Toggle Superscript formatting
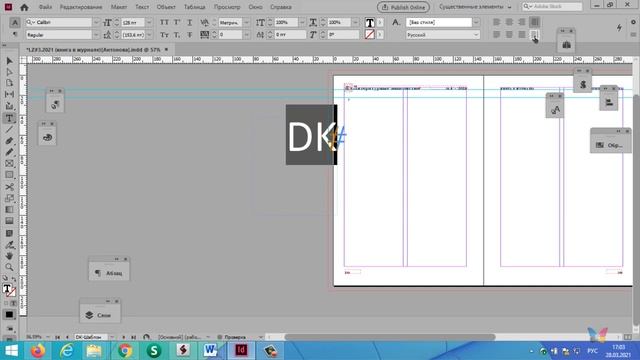The height and width of the screenshot is (360, 640). [177, 22]
